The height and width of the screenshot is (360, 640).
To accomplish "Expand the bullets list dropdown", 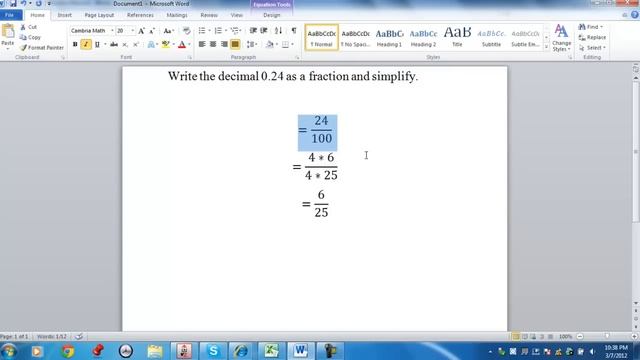I will 209,31.
